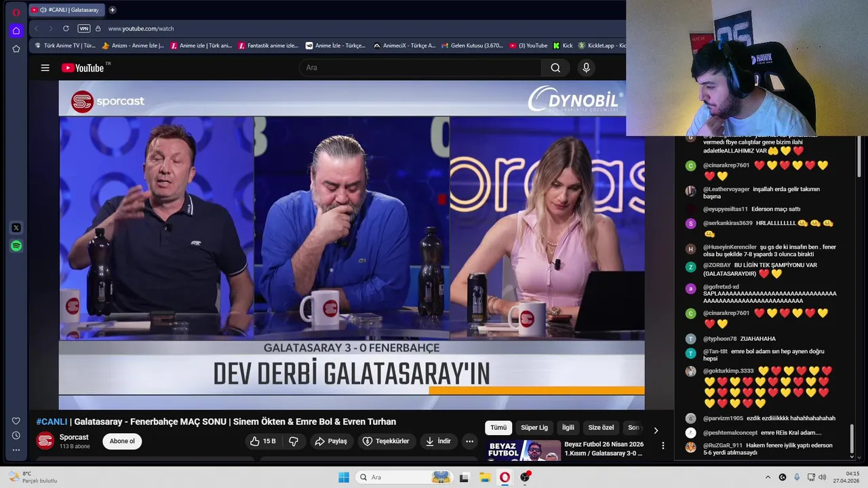
Task: Reload the current page
Action: tap(66, 28)
